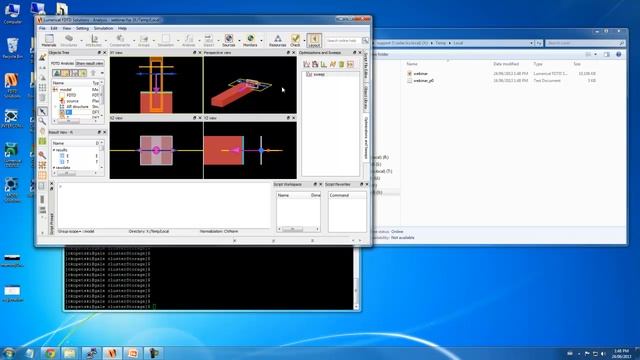Select the webinar_p0 text document in Explorer

pyautogui.click(x=423, y=81)
